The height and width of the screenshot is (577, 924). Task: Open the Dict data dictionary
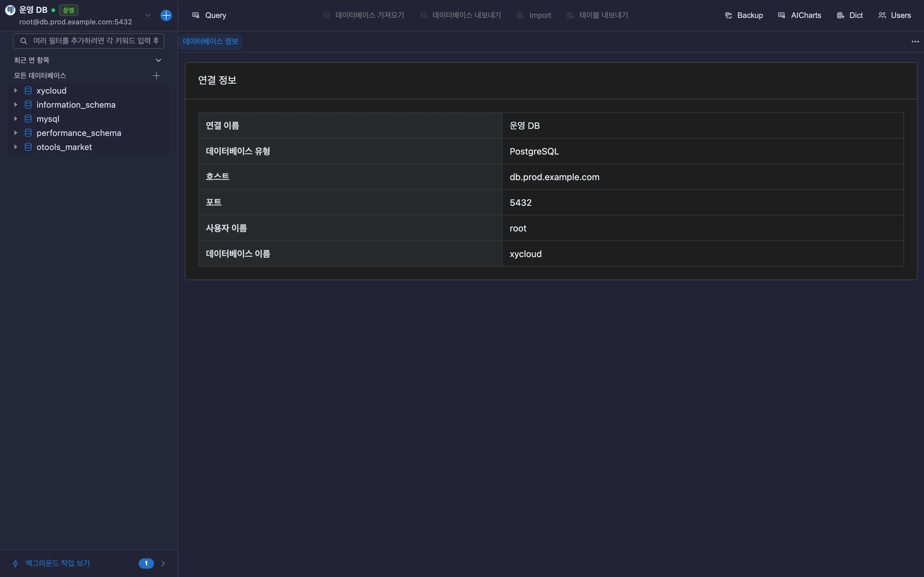850,15
